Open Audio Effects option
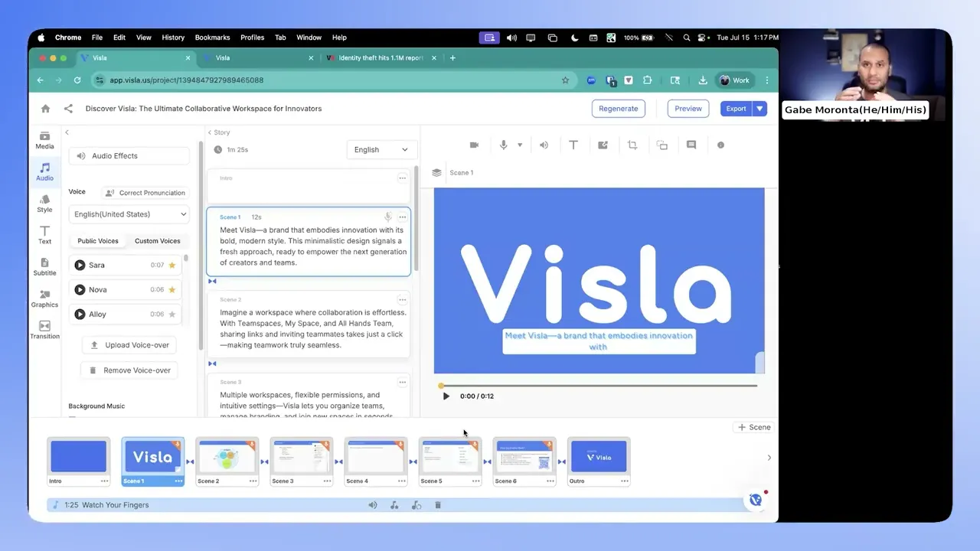 pos(129,156)
